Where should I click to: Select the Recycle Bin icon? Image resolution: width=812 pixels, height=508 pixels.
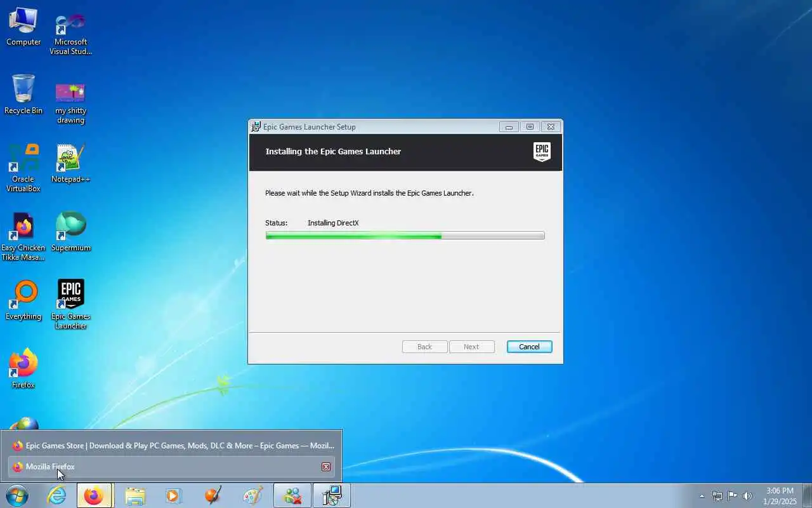[23, 95]
